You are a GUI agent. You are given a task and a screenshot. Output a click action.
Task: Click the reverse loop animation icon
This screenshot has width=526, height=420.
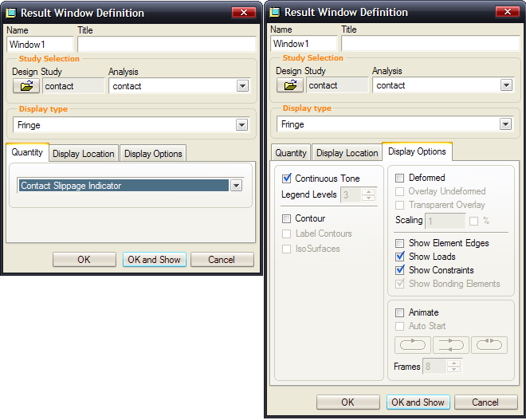(x=489, y=345)
